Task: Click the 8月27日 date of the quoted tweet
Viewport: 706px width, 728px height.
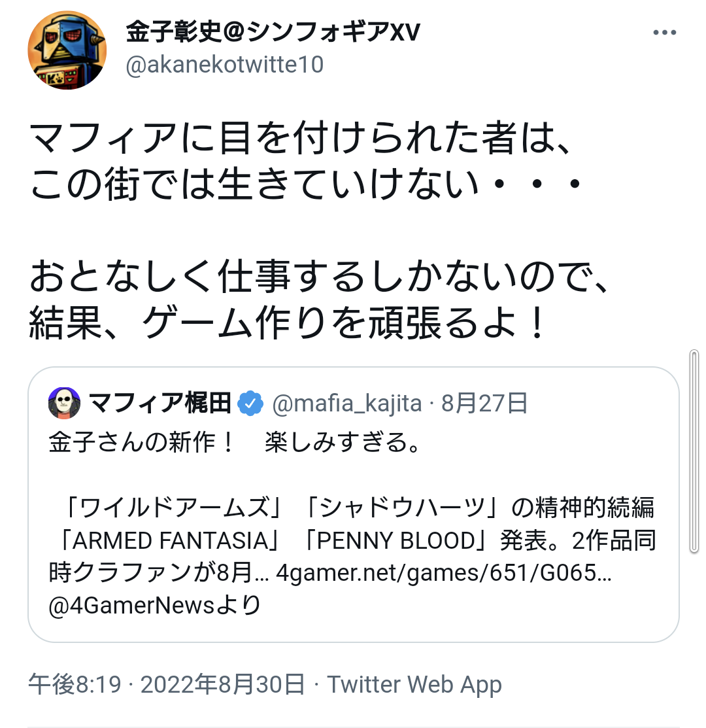Action: pos(484,404)
